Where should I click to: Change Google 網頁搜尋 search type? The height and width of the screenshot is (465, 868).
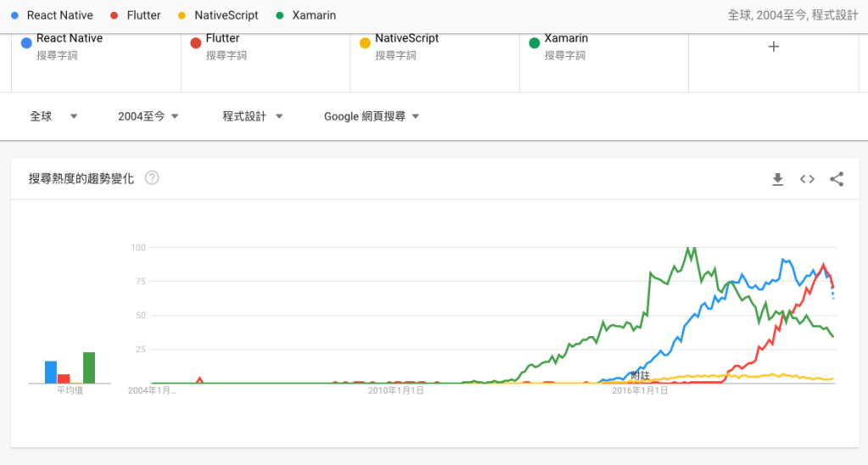[x=372, y=116]
